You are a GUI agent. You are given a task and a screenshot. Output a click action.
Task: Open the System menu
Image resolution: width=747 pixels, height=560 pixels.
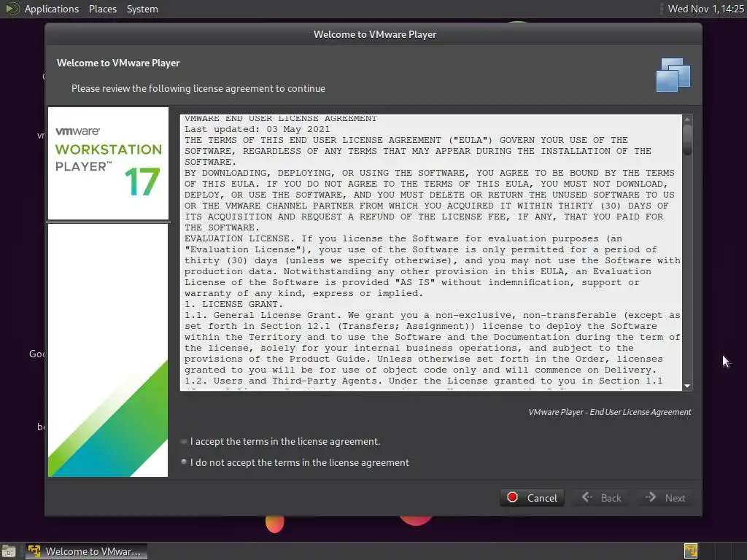coord(142,9)
